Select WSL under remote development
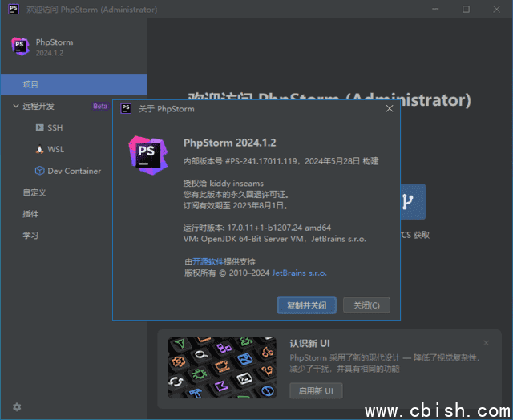 point(55,149)
